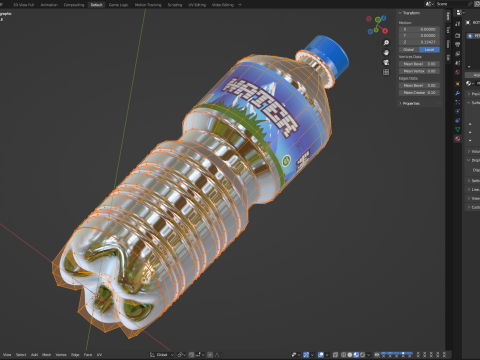Open the Scene properties tab icon

458,63
